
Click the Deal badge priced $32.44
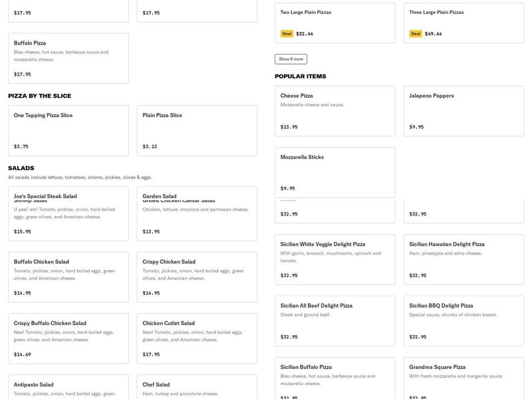(x=287, y=34)
